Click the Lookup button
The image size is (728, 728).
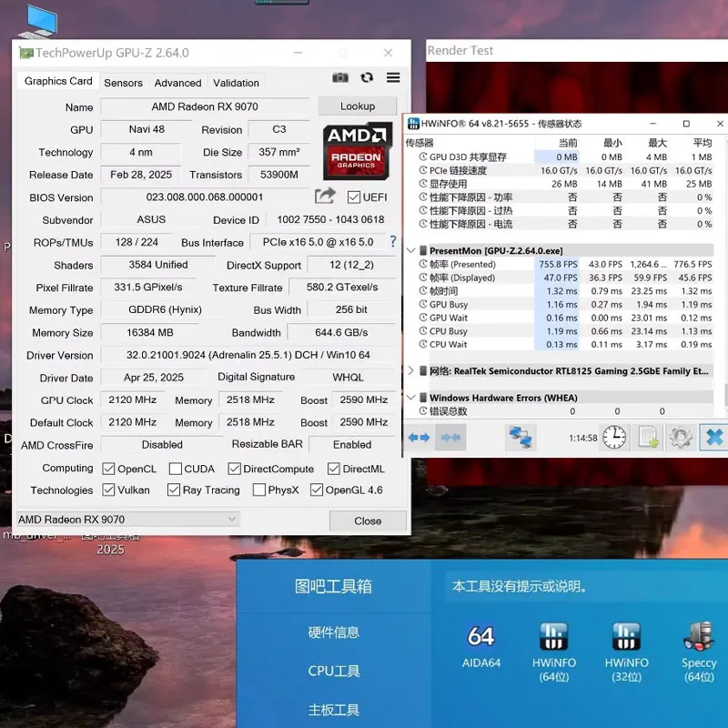[358, 106]
